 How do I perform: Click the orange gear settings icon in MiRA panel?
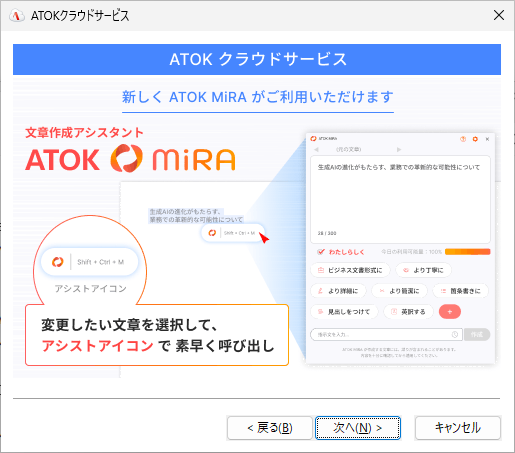tap(475, 139)
